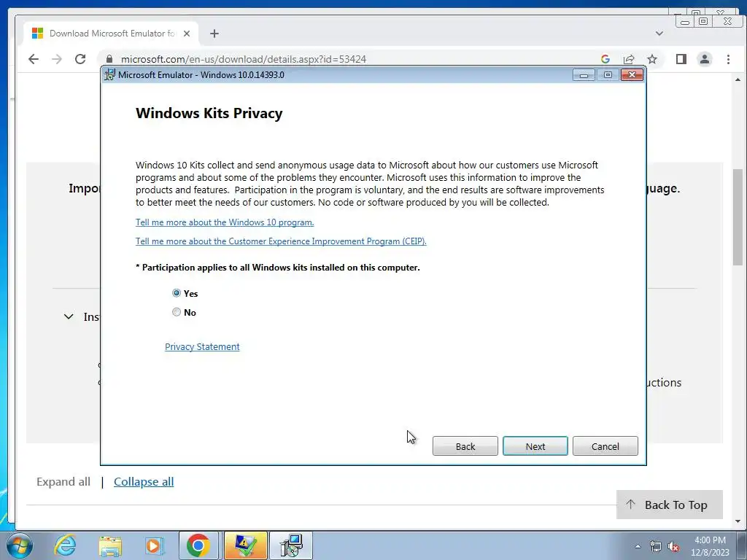Screen dimensions: 747x560
Task: Click the Microsoft Emulator title bar icon
Action: click(x=109, y=75)
